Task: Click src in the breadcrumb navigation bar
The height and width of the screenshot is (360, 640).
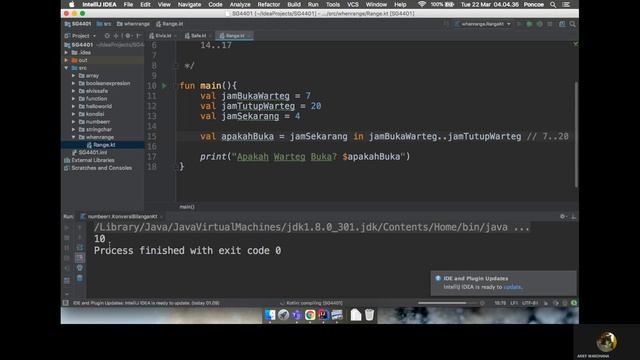Action: click(x=104, y=24)
